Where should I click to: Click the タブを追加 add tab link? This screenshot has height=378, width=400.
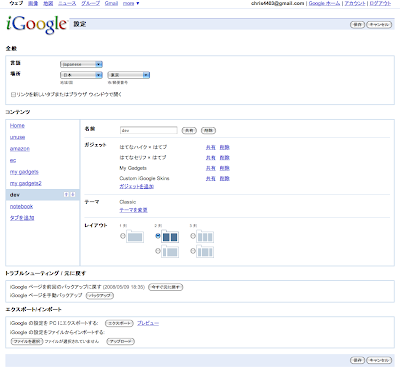[x=22, y=218]
